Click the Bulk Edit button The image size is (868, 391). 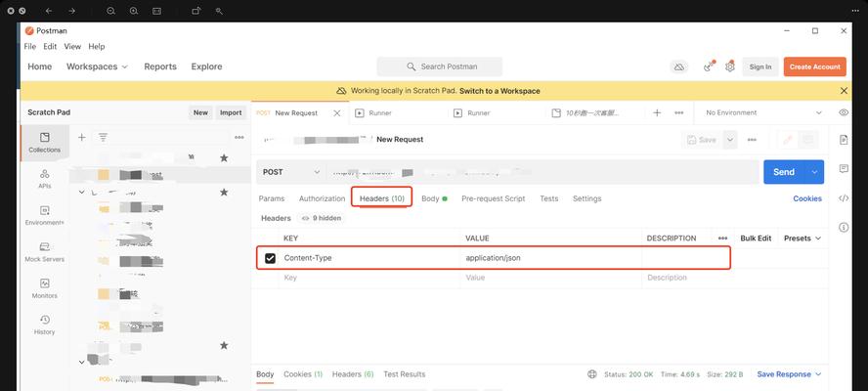coord(756,239)
